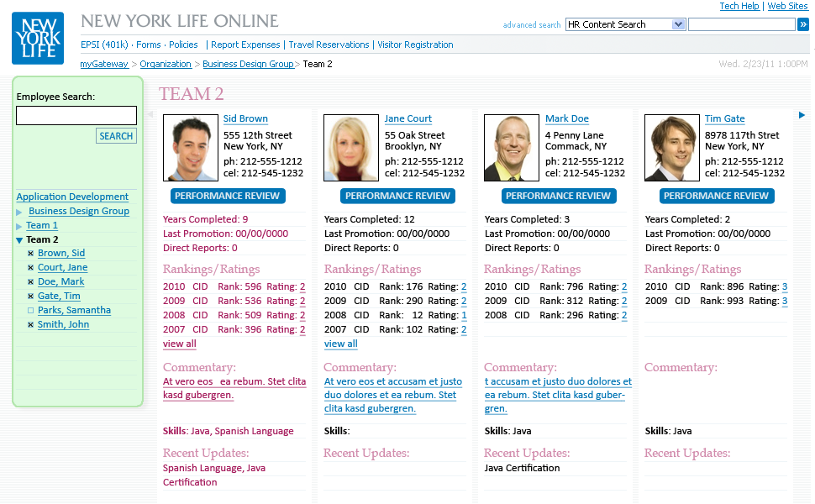Open Mark Doe's 2009 rating 2 link

(624, 302)
